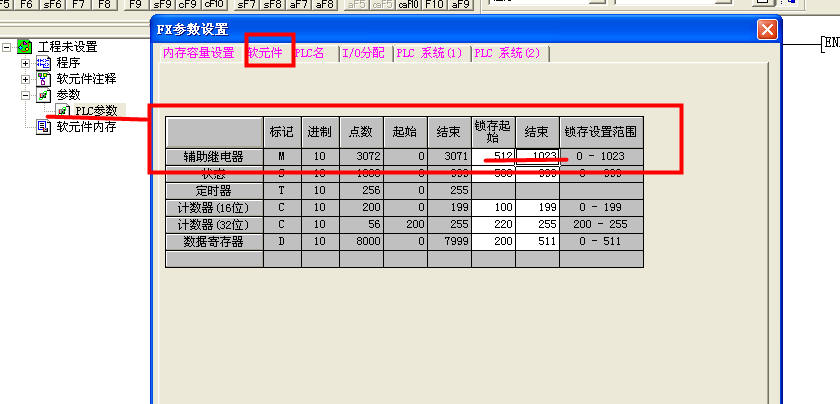Switch to the 内存容量设置 tab
The width and height of the screenshot is (840, 404).
click(x=198, y=53)
